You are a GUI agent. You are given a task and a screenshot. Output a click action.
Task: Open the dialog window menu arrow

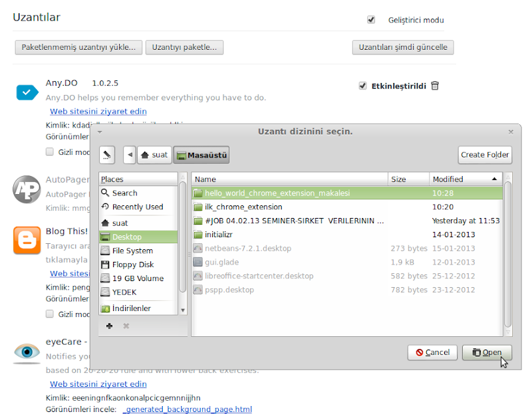[x=100, y=132]
